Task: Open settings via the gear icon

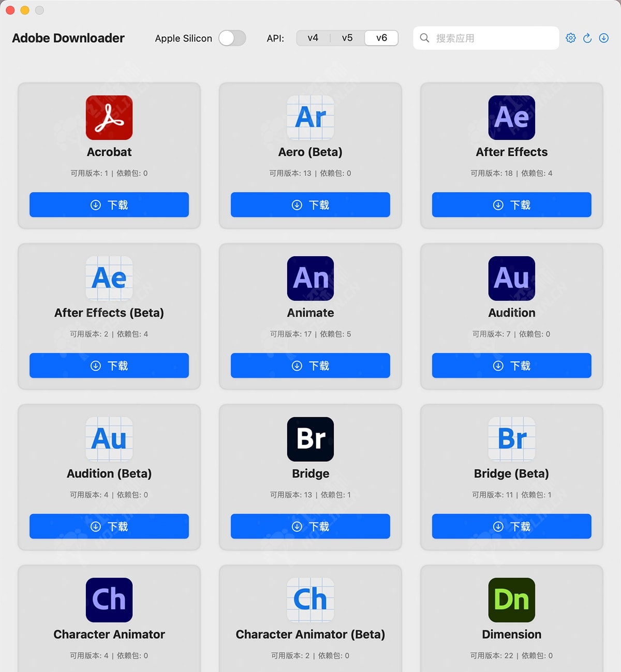Action: click(571, 38)
